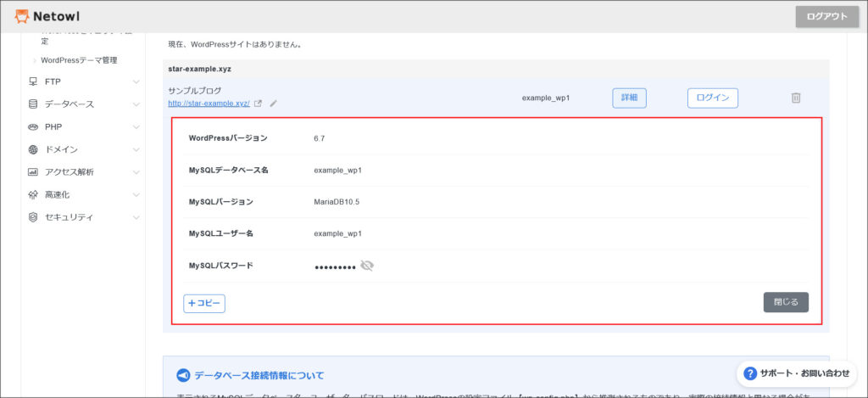Image resolution: width=868 pixels, height=398 pixels.
Task: Open site in new tab via external-link icon
Action: click(x=258, y=103)
